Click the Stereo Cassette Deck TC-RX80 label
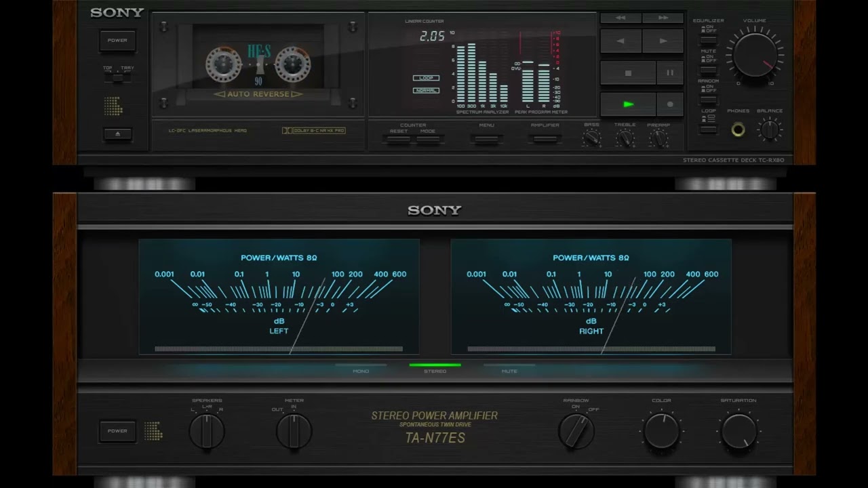This screenshot has width=868, height=488. [x=733, y=160]
